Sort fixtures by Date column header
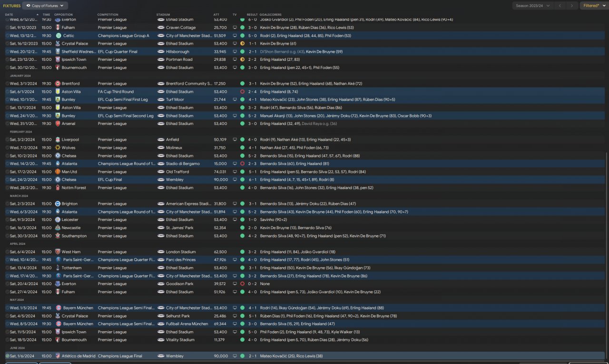609x364 pixels. [x=9, y=15]
